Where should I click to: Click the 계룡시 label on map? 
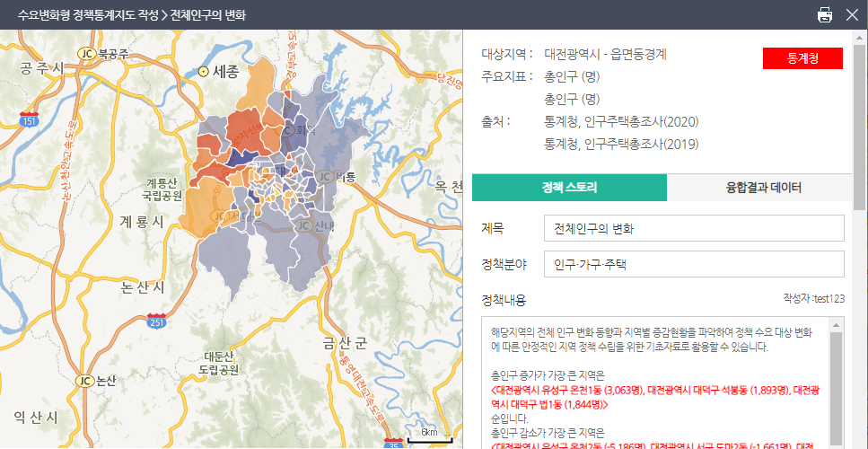[142, 222]
